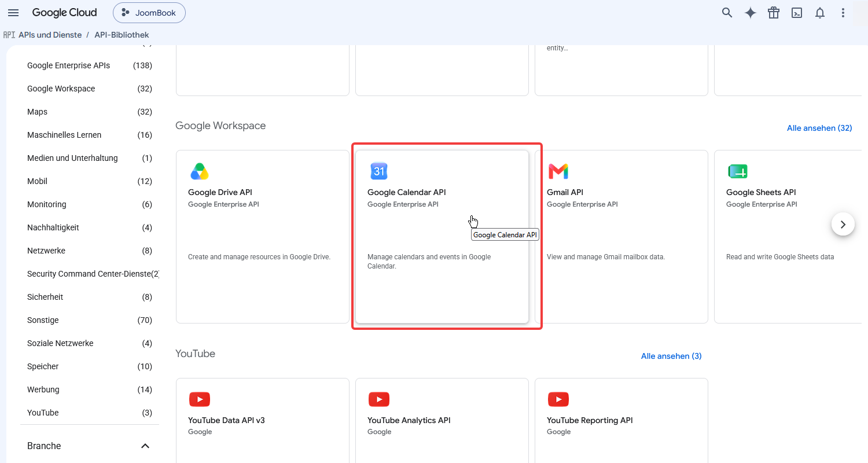Image resolution: width=868 pixels, height=463 pixels.
Task: Click the YouTube Reporting API logo
Action: (x=558, y=399)
